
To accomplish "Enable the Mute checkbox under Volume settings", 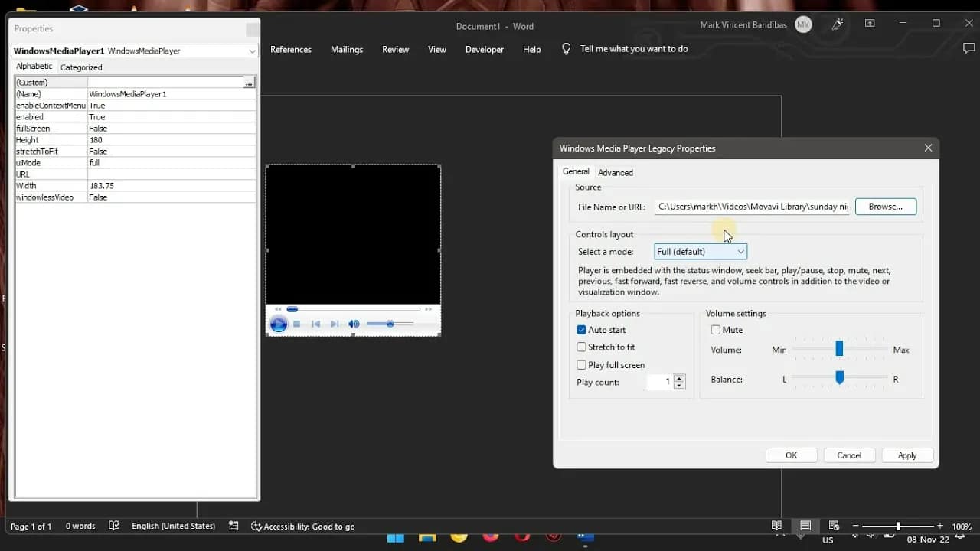I will [x=717, y=329].
